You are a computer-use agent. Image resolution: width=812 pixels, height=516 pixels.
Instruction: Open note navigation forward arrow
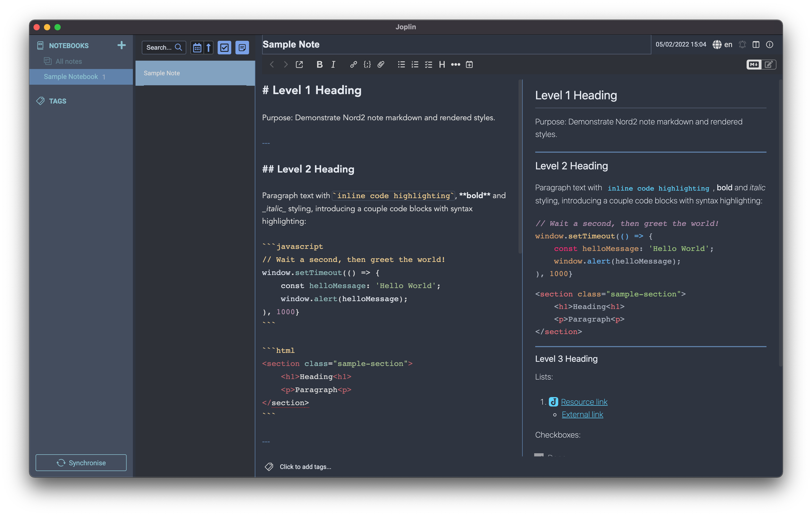click(285, 64)
